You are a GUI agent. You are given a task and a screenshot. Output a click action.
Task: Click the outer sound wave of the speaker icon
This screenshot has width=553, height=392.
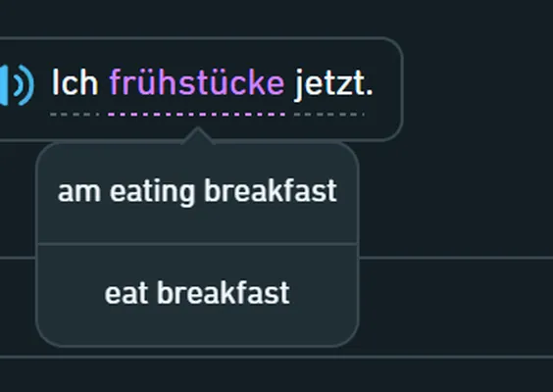pos(26,85)
